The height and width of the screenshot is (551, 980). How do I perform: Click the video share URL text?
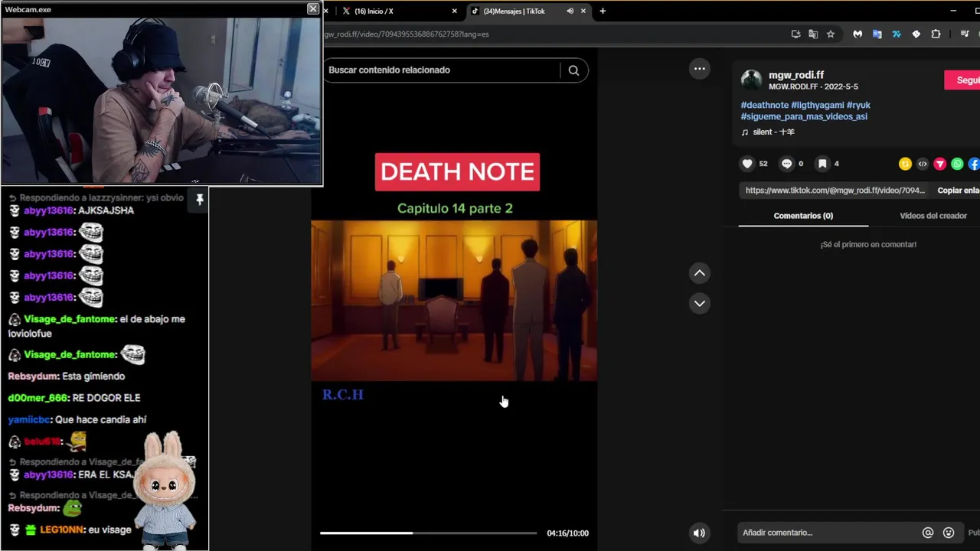(835, 191)
